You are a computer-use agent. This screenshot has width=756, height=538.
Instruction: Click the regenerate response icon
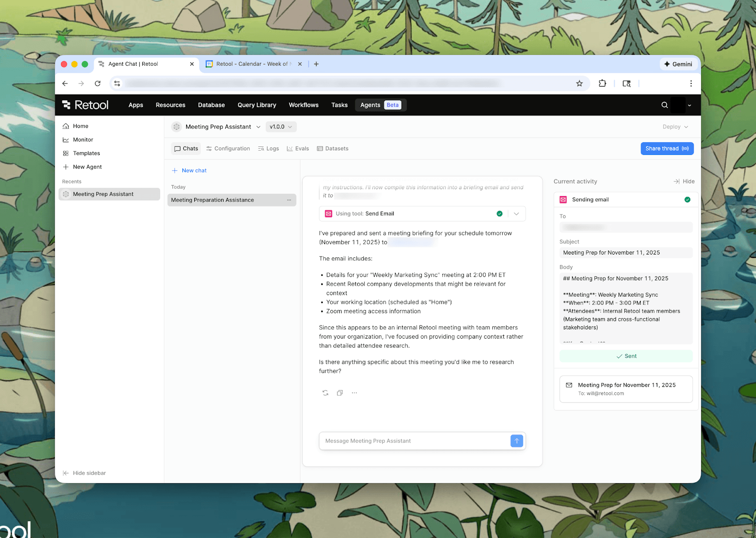coord(325,393)
